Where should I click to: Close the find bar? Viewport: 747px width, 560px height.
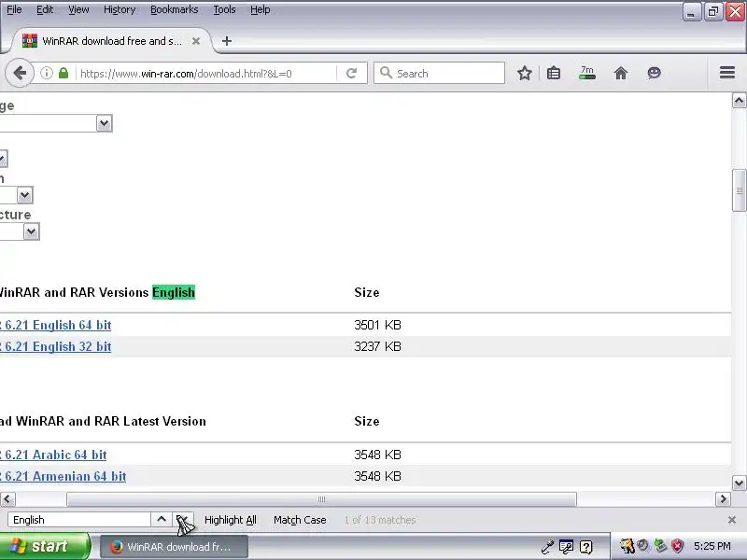tap(732, 520)
